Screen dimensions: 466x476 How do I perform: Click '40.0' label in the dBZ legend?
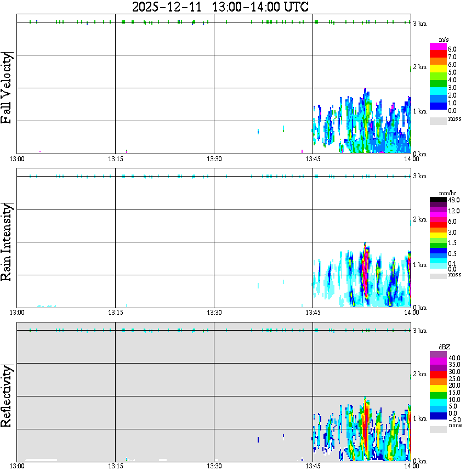click(454, 358)
